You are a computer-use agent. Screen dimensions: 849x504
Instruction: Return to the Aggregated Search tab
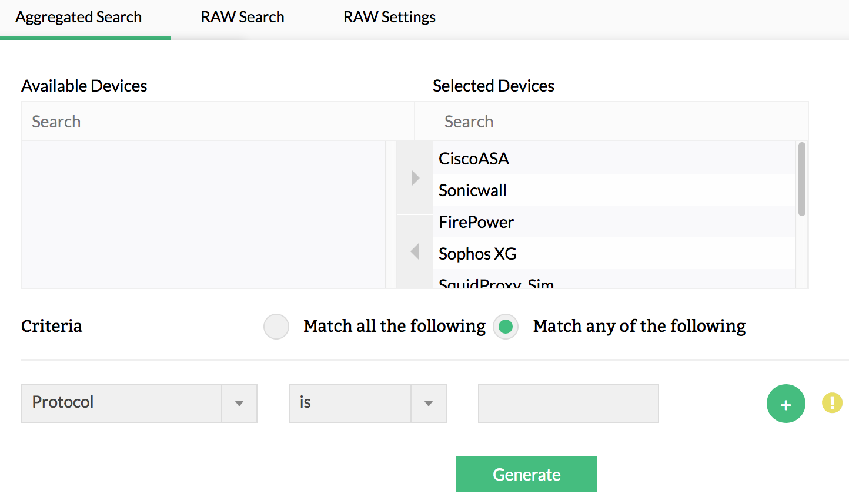click(x=78, y=17)
